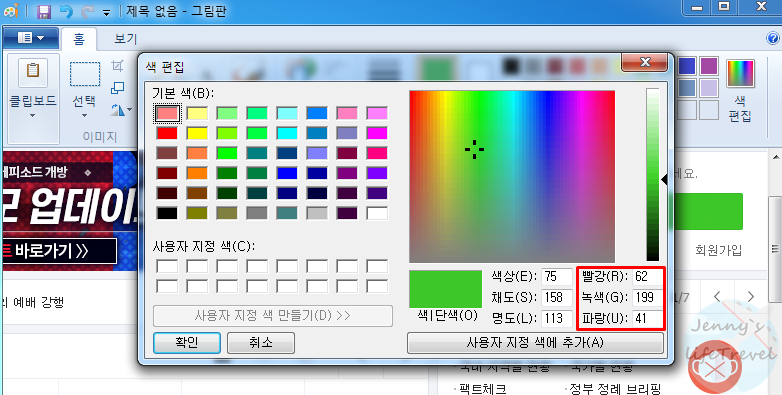This screenshot has width=782, height=395.
Task: Expand the 클립보드 dropdown arrow
Action: point(32,116)
